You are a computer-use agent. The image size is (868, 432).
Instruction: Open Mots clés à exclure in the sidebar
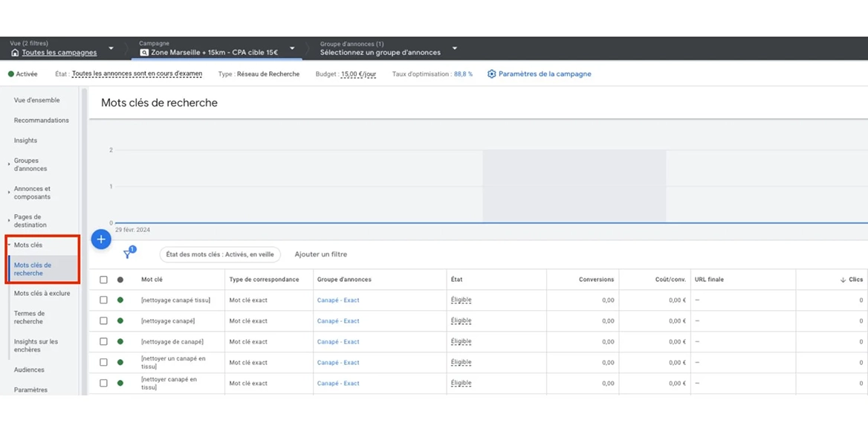42,294
